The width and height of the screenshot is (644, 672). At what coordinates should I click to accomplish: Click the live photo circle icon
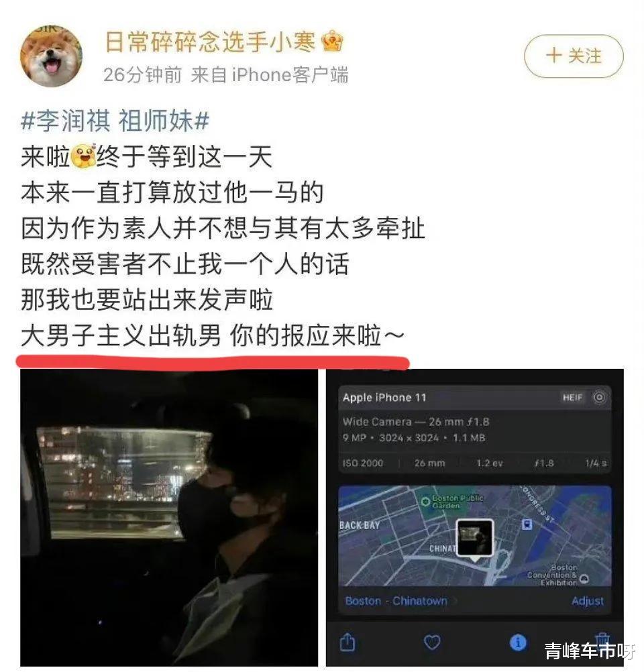click(x=599, y=397)
